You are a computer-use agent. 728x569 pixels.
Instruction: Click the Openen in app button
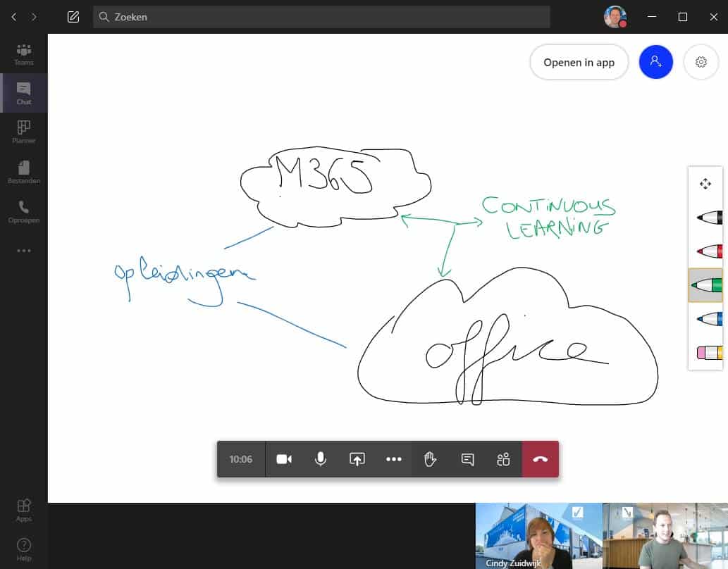point(579,62)
